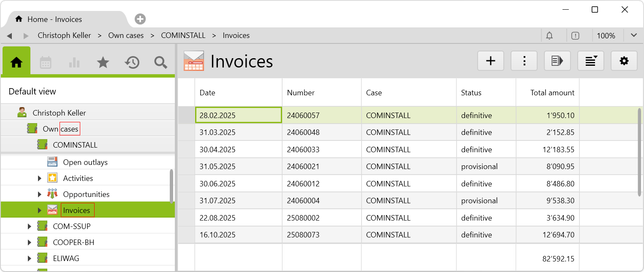Show the history clock tab
This screenshot has height=272, width=644.
click(132, 62)
